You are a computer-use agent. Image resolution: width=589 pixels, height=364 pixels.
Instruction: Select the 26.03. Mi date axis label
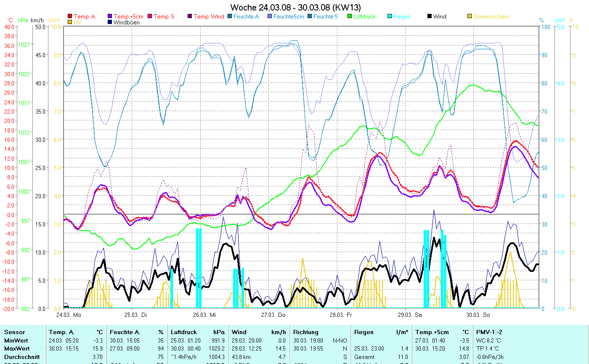(x=204, y=314)
